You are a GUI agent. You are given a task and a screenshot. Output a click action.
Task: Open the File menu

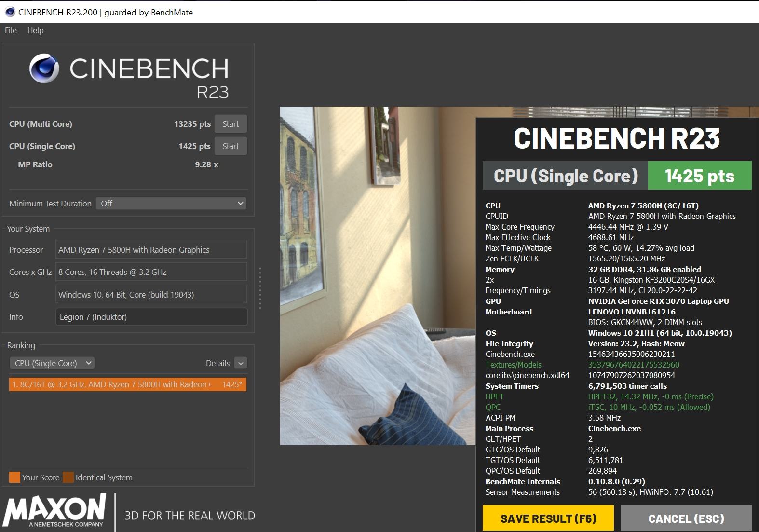(11, 30)
